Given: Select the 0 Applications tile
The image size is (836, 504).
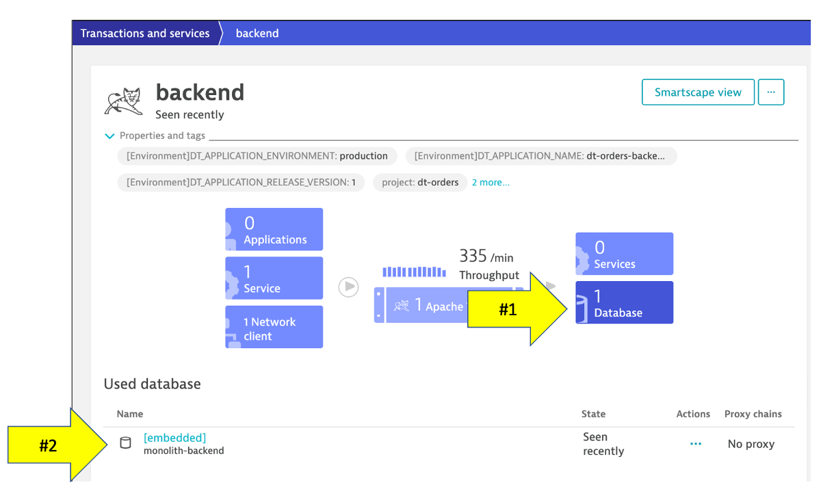Looking at the screenshot, I should 274,230.
